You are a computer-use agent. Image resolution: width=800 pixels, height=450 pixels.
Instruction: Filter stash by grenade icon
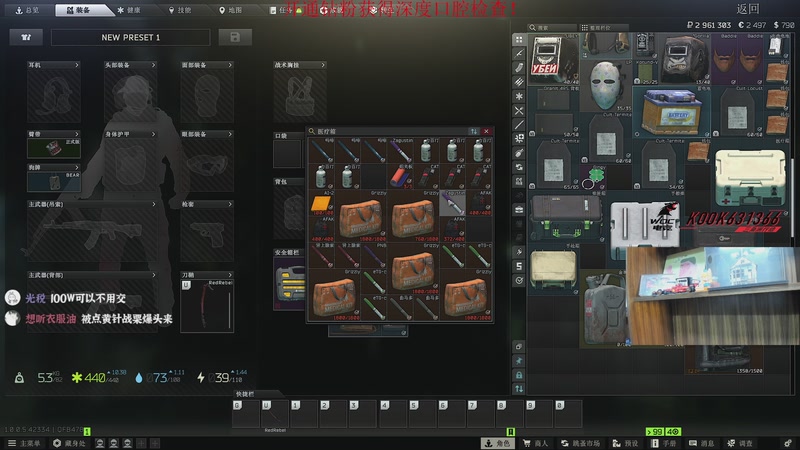tap(519, 153)
